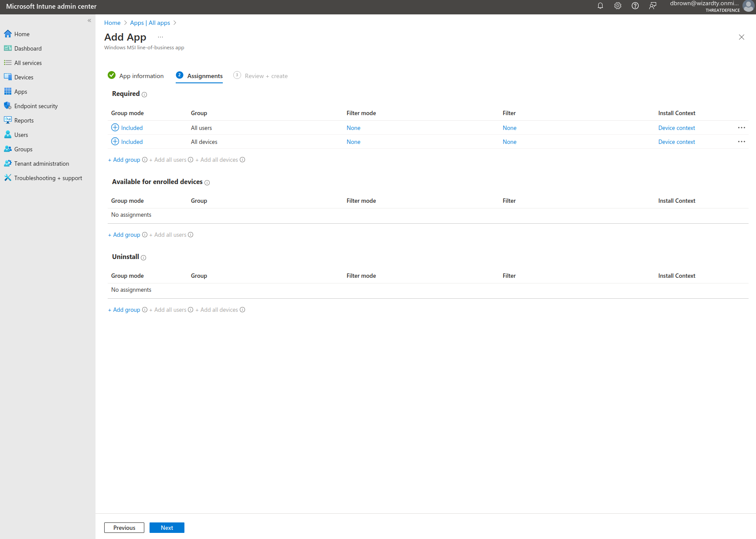This screenshot has height=539, width=756.
Task: Click the dbrown@wizardty account name
Action: [705, 3]
